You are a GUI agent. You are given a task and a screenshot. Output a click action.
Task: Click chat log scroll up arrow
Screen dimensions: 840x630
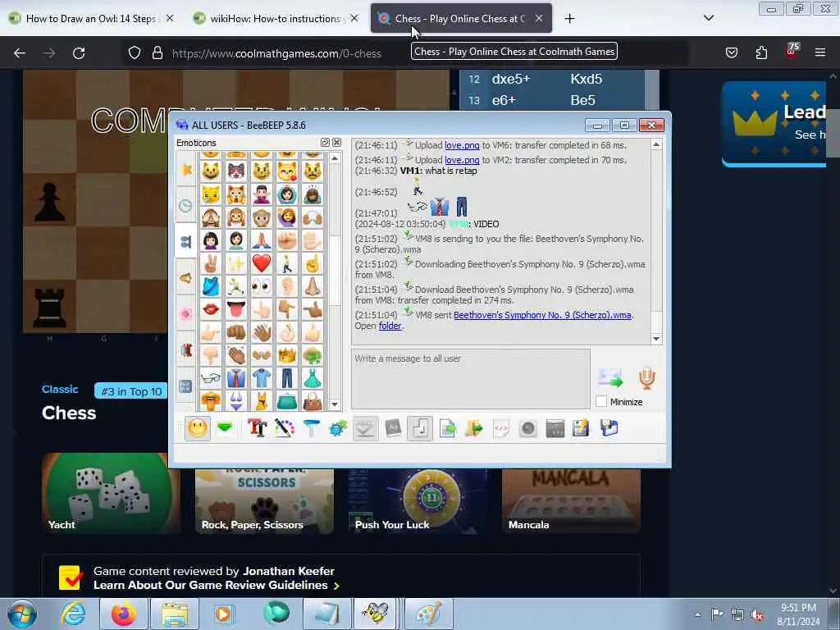(656, 144)
